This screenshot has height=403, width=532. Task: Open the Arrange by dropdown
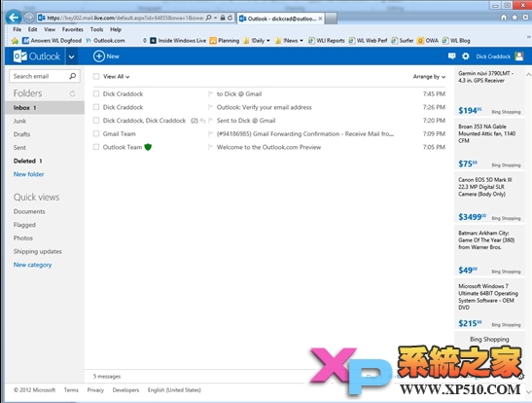pyautogui.click(x=429, y=77)
